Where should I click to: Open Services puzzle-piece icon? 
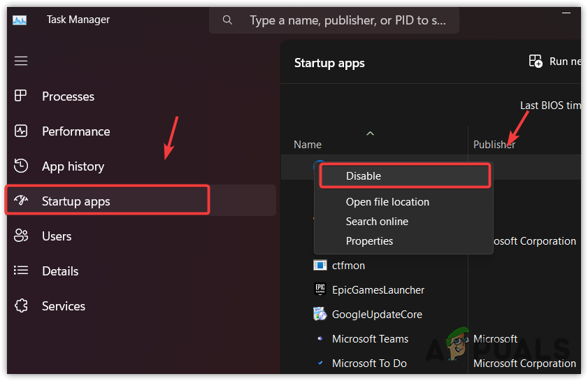pyautogui.click(x=21, y=306)
